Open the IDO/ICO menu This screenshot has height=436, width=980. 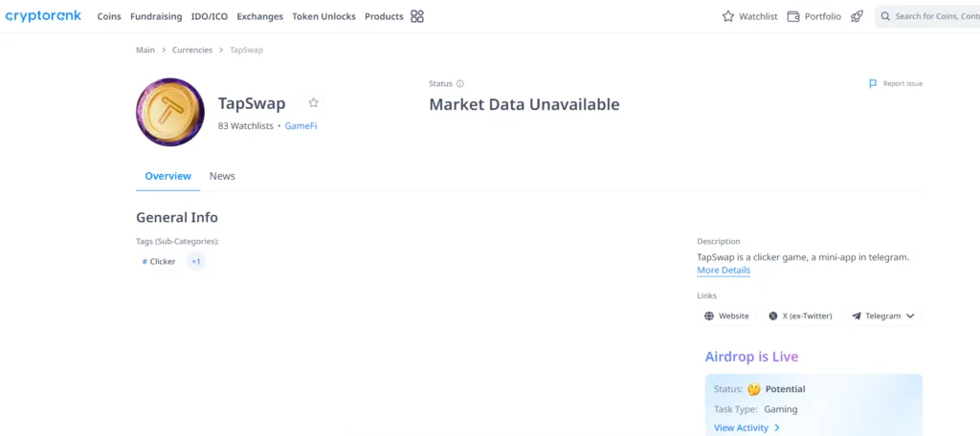pos(210,16)
